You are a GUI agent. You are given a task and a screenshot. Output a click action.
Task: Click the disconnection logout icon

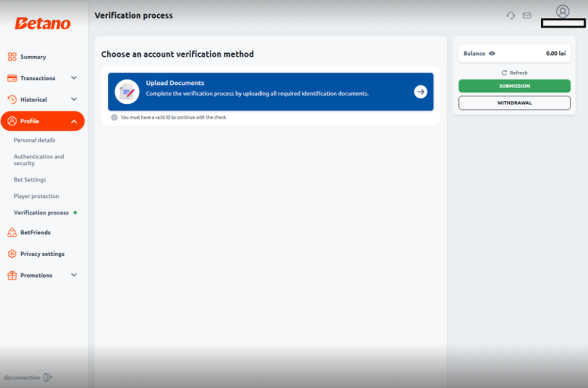48,377
